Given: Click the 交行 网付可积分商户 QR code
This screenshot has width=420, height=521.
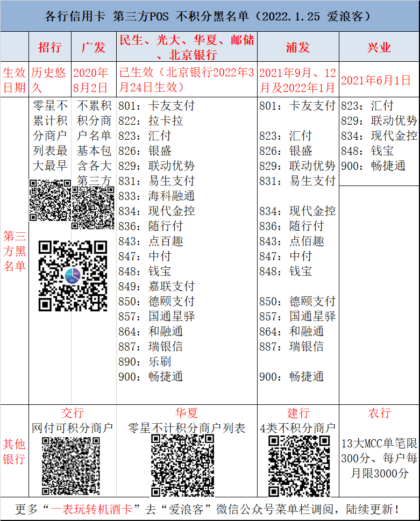Looking at the screenshot, I should click(71, 466).
